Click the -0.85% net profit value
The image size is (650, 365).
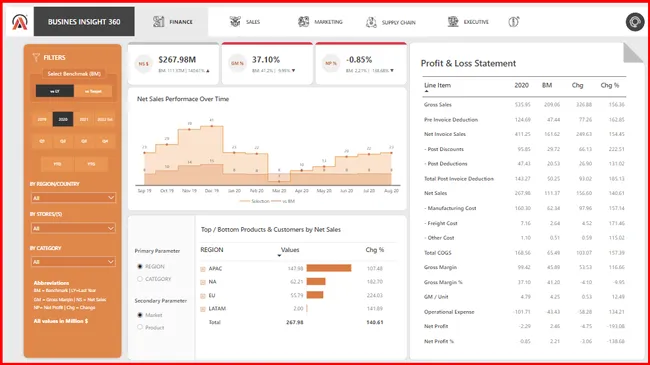click(359, 60)
